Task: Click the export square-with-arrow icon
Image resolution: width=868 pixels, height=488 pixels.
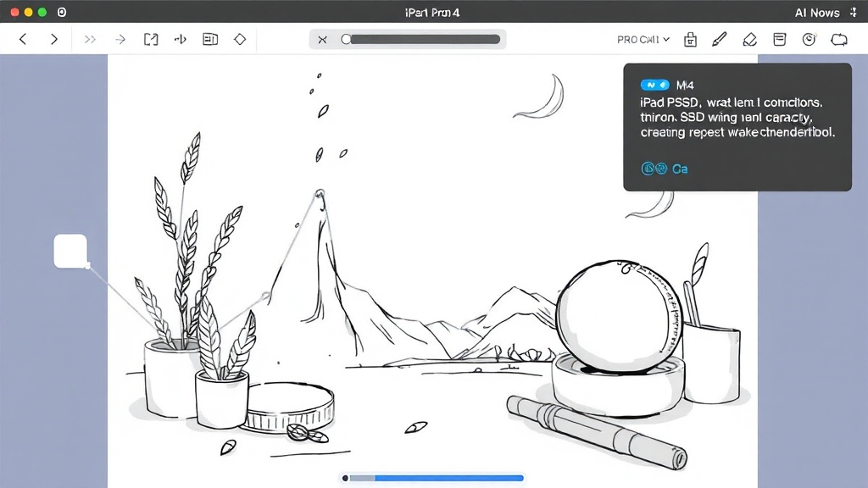Action: (151, 39)
